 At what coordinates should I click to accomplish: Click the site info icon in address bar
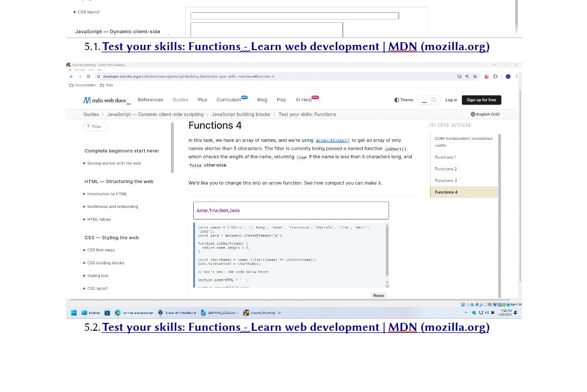click(x=99, y=77)
